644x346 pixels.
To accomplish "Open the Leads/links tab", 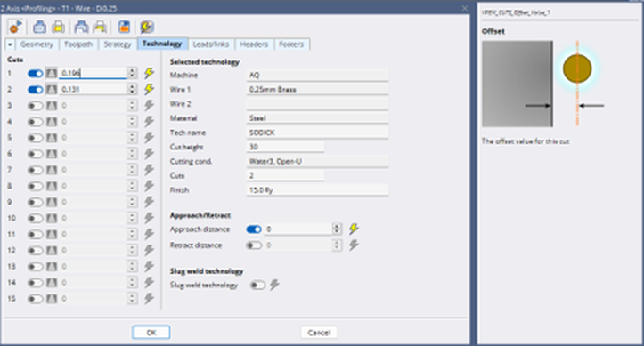I will (211, 44).
